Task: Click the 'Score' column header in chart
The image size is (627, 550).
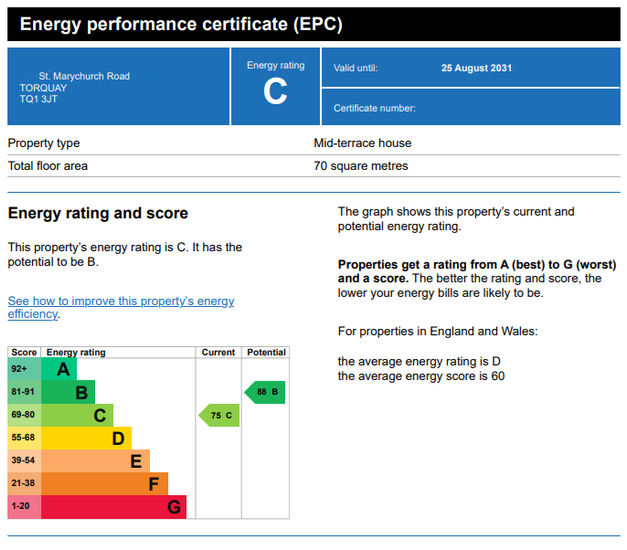Action: pyautogui.click(x=24, y=352)
